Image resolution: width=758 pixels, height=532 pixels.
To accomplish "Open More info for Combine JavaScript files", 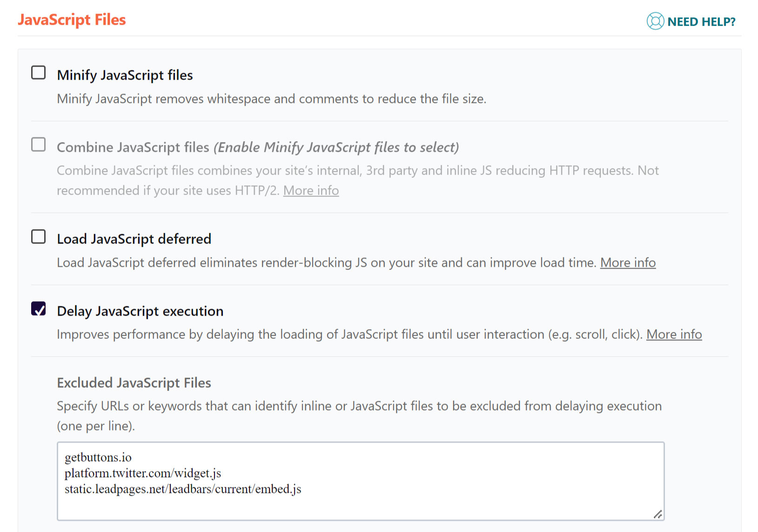I will pyautogui.click(x=311, y=190).
